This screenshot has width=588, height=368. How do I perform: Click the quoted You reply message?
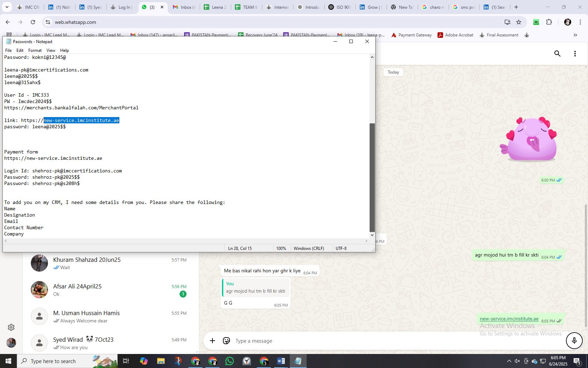click(256, 287)
